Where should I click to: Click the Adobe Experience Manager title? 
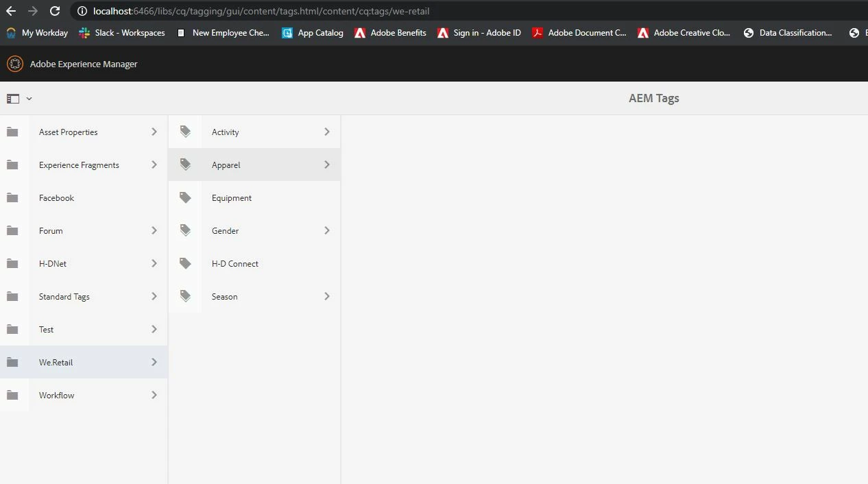pos(84,64)
